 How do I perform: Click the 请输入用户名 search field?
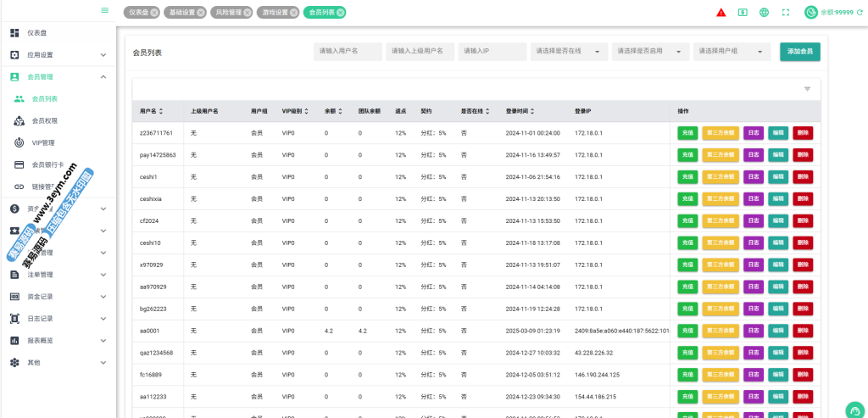click(348, 52)
